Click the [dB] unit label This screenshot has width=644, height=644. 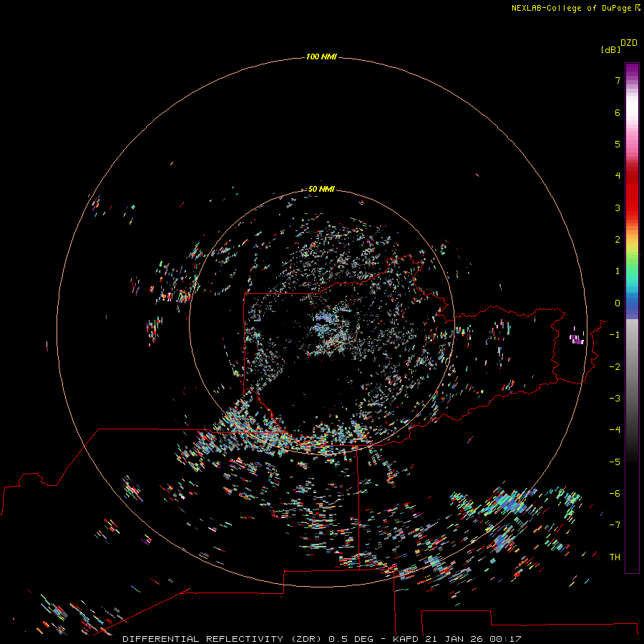tap(610, 49)
